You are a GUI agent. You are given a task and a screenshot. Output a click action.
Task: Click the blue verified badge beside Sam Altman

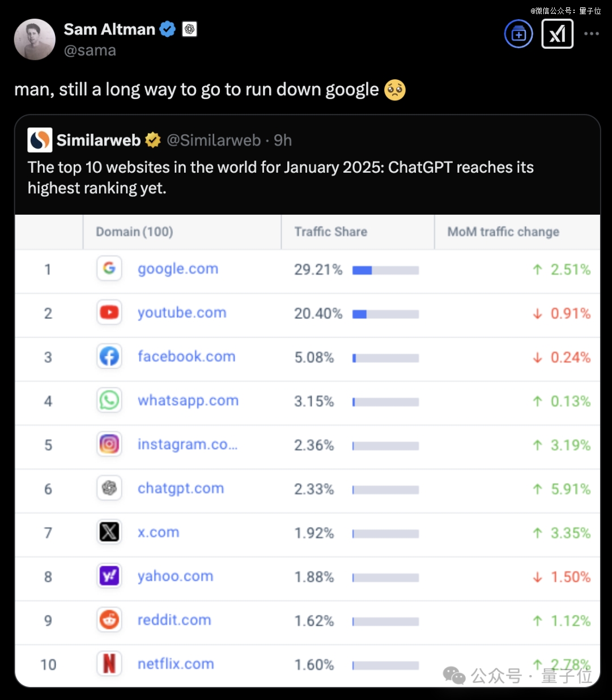167,29
